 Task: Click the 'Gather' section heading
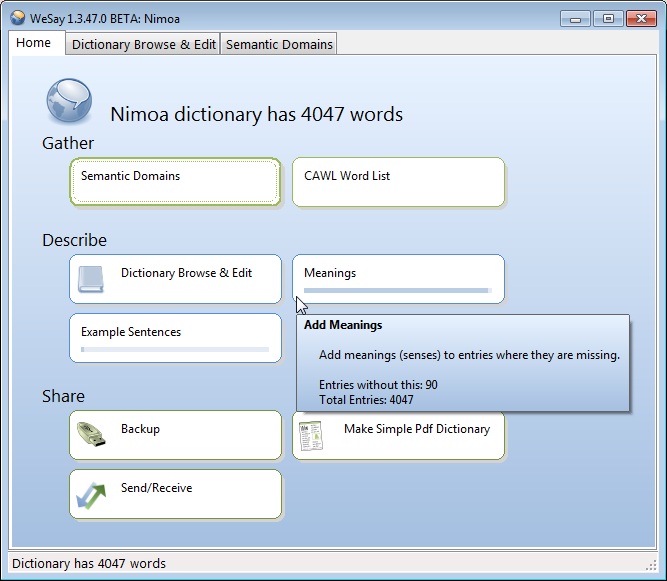pyautogui.click(x=68, y=143)
